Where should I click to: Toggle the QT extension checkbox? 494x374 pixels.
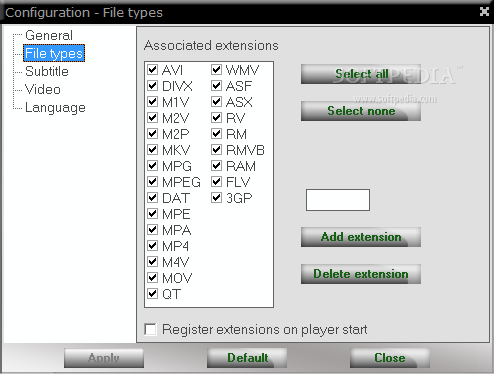153,294
